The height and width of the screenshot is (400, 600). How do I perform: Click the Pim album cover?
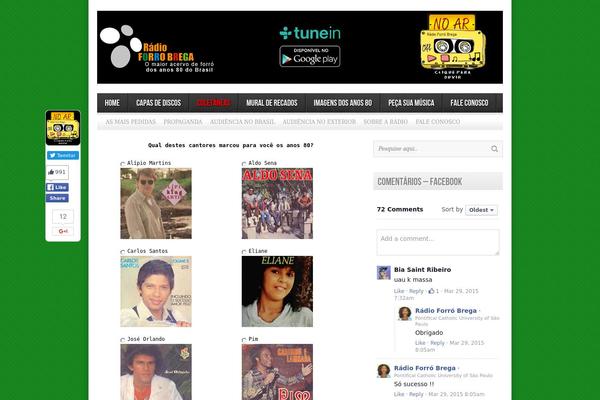277,372
